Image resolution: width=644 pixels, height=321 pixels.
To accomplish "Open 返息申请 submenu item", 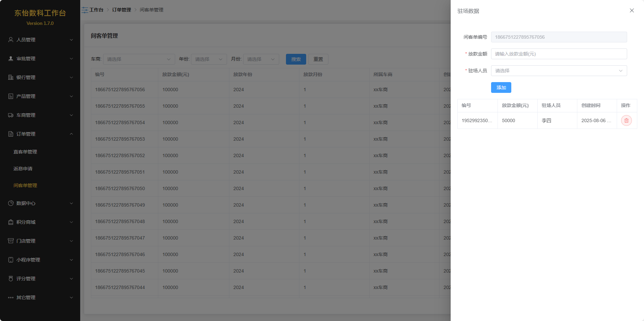I will tap(23, 169).
